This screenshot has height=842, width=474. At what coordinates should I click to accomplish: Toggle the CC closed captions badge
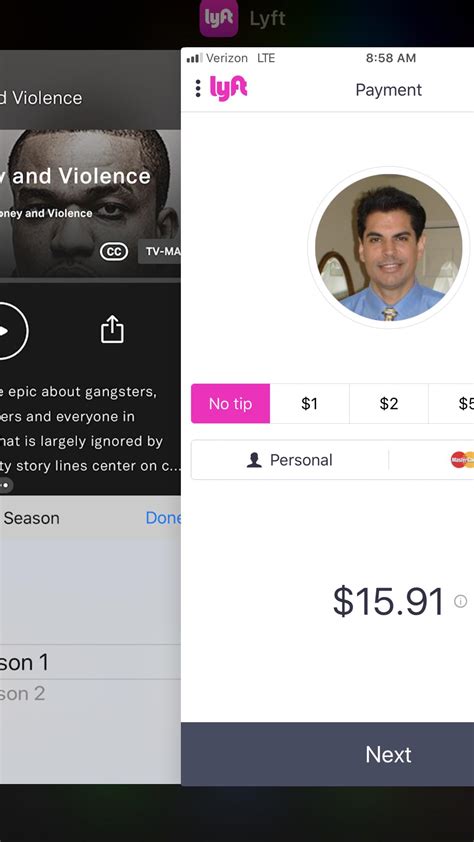click(x=114, y=251)
